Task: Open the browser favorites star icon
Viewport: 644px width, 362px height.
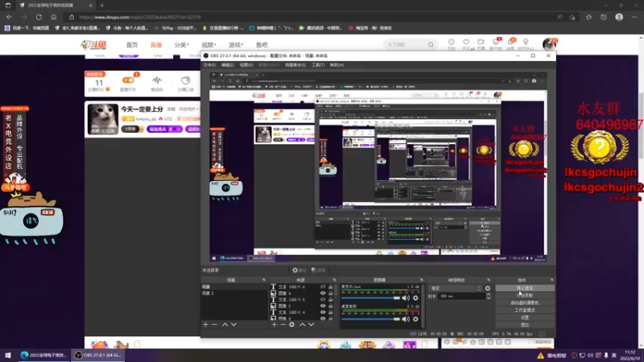Action: pyautogui.click(x=588, y=17)
